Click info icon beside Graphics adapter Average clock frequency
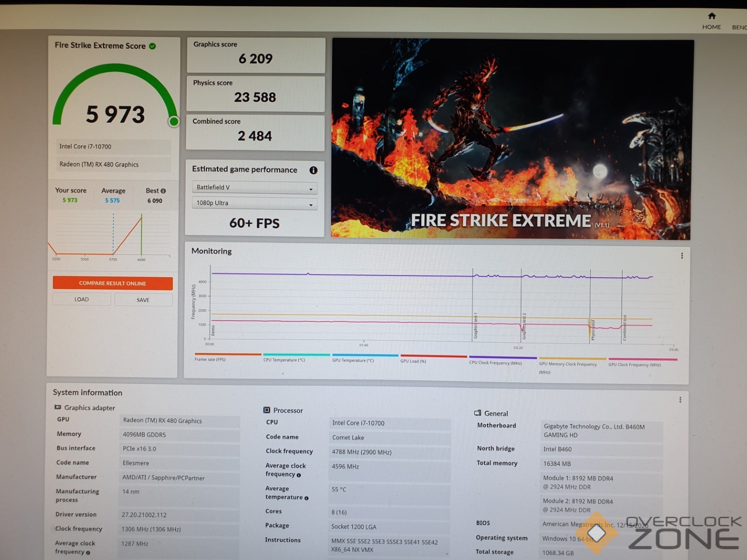 coord(88,553)
